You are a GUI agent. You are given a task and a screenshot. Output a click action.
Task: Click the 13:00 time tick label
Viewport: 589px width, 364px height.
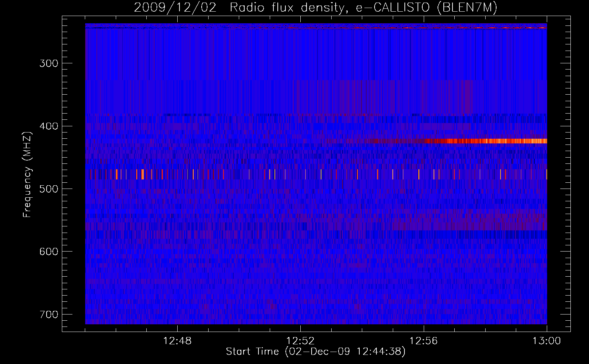(547, 341)
